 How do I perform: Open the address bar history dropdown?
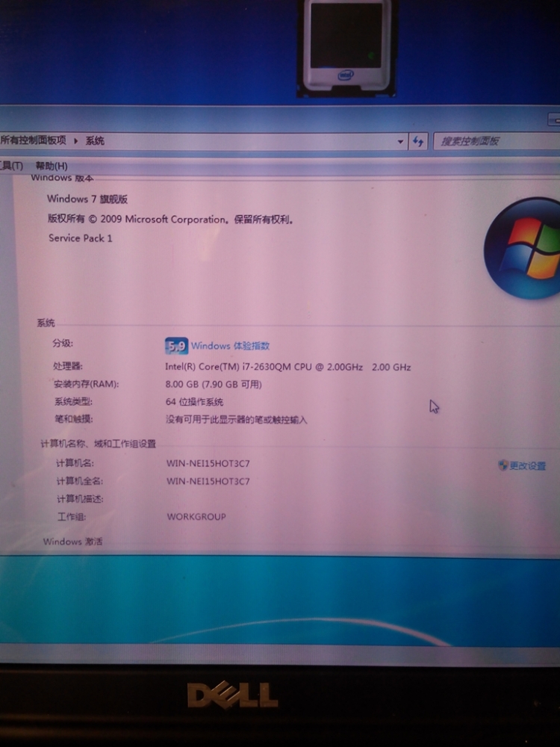(x=400, y=141)
